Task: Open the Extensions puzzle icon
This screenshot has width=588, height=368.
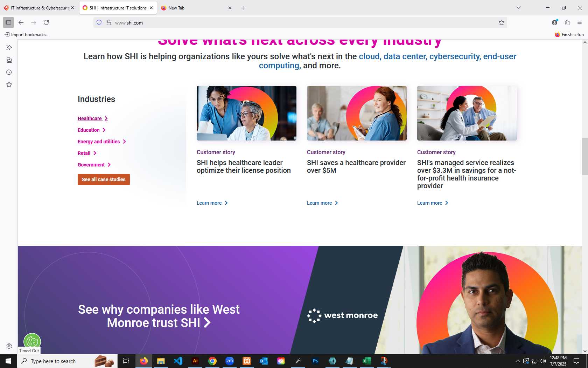Action: click(x=567, y=22)
